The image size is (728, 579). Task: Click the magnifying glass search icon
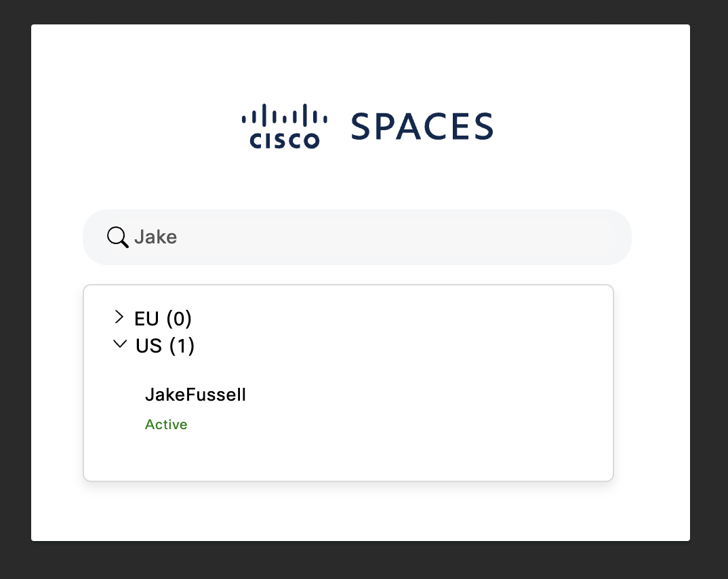click(x=117, y=237)
